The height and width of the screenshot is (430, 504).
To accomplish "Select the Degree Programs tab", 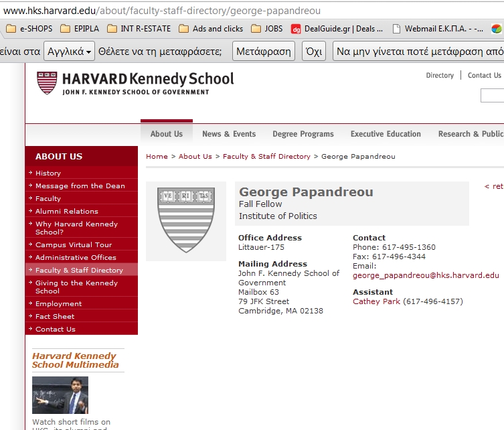I will click(x=303, y=134).
